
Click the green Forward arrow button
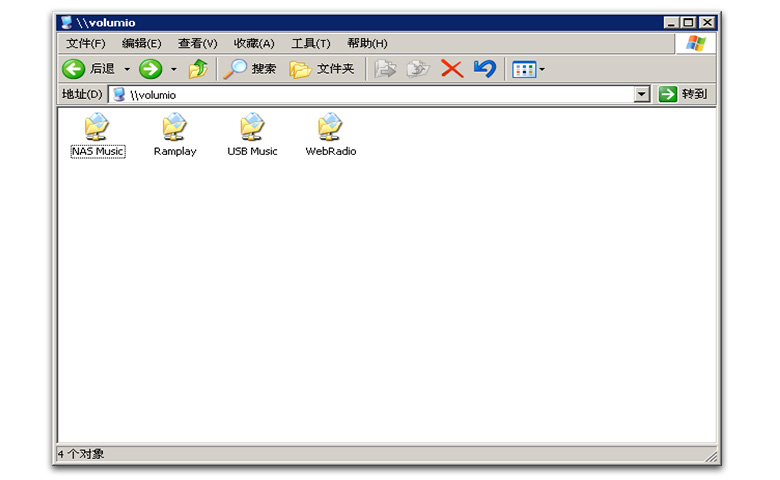tap(150, 69)
